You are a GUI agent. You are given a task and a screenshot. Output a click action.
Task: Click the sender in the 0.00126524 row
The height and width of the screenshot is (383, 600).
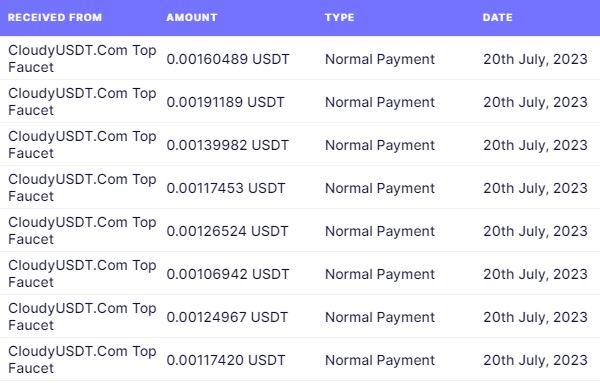(82, 231)
